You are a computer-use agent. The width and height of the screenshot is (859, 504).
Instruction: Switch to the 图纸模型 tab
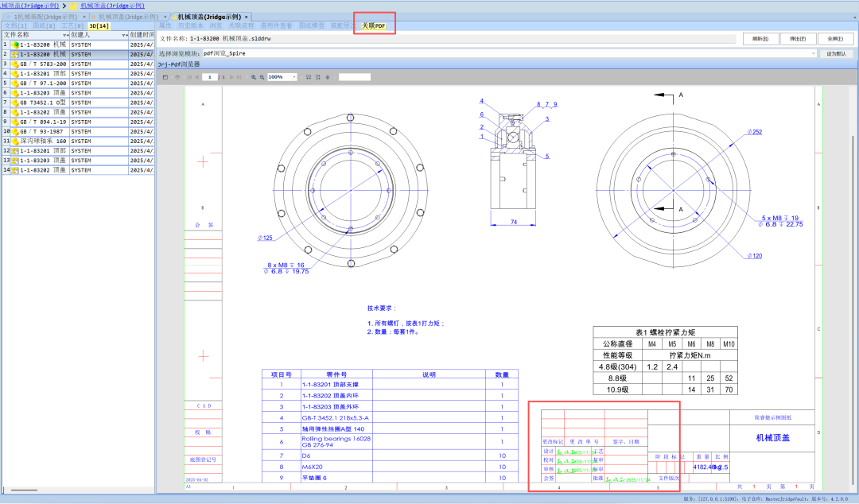tap(311, 25)
